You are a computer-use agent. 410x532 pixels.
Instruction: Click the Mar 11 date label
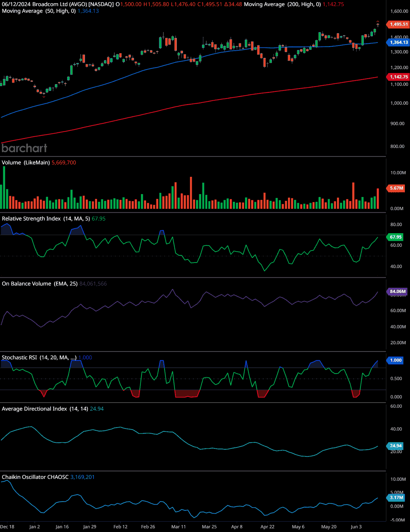click(x=178, y=527)
